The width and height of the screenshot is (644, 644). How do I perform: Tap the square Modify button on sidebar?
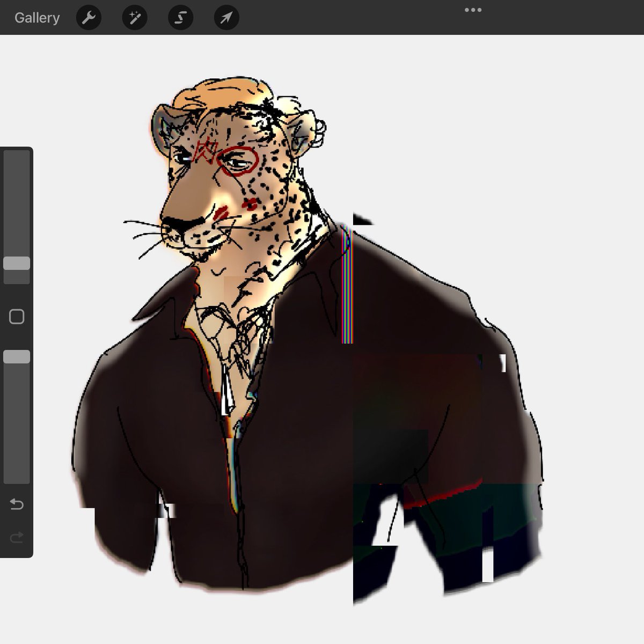tap(17, 317)
